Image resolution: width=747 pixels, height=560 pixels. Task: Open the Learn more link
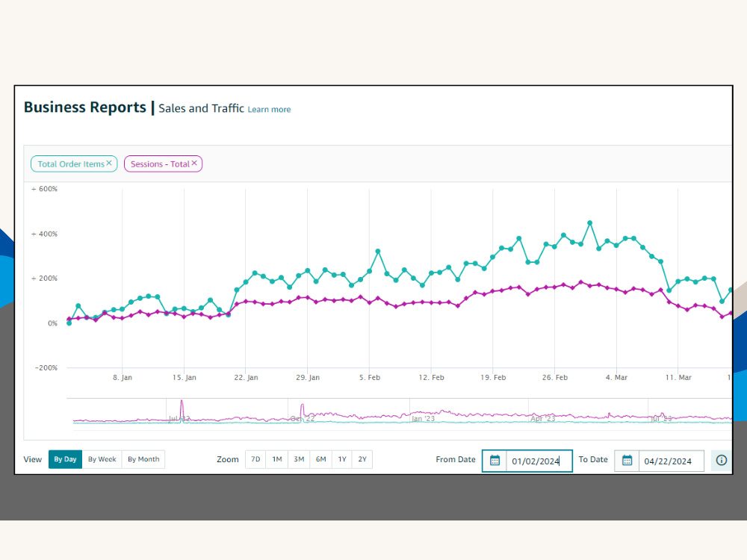[269, 110]
